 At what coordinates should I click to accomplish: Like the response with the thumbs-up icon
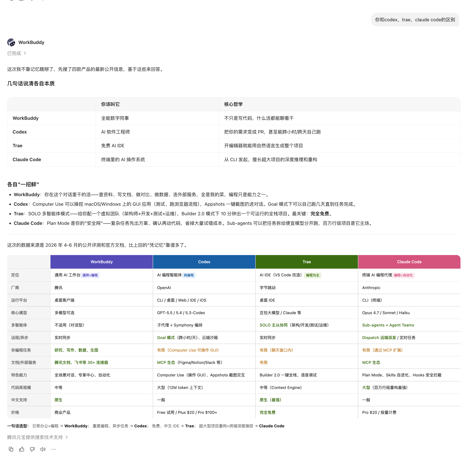coord(22,449)
